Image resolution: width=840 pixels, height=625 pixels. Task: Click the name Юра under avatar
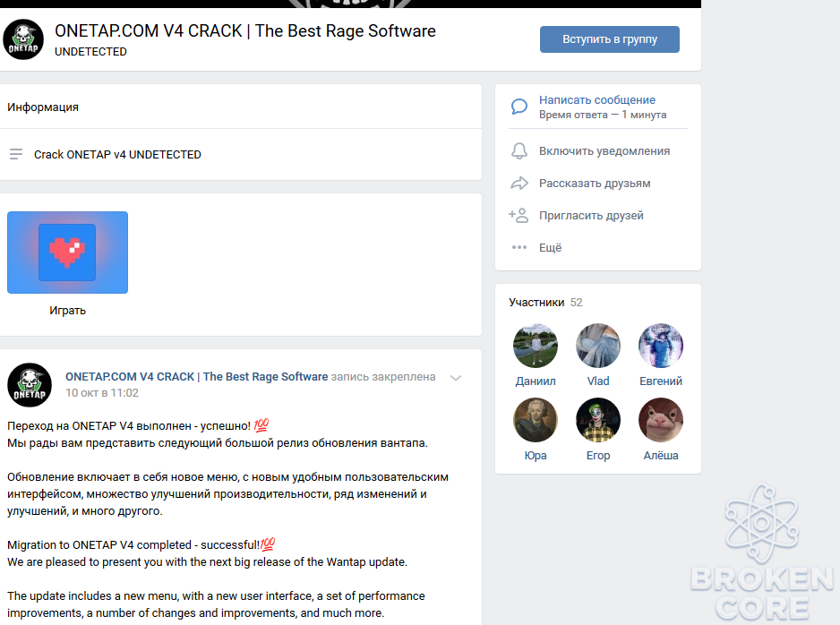point(536,455)
